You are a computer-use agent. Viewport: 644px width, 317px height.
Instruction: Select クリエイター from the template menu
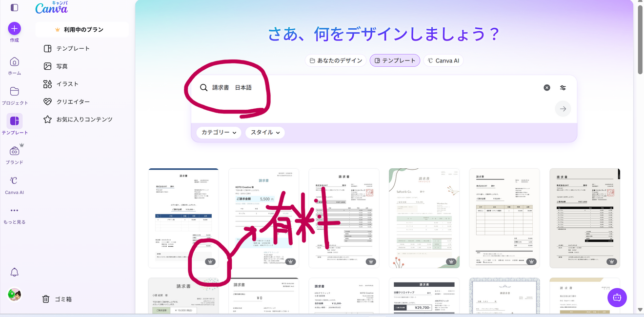(47, 101)
